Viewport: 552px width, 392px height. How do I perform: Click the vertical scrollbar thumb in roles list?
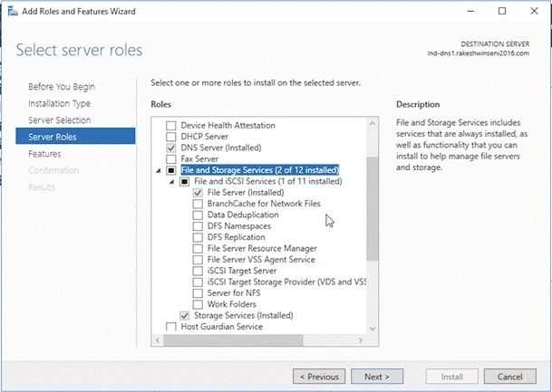tap(373, 208)
